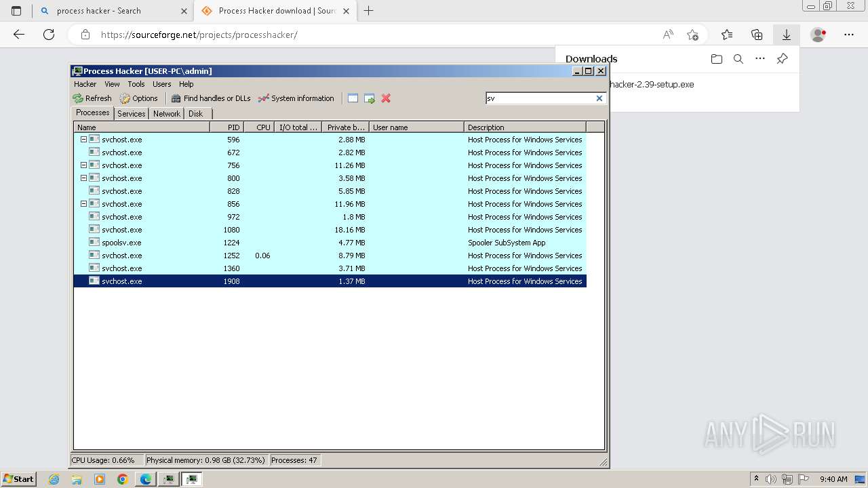Select svchost.exe with PID 672

(x=330, y=152)
